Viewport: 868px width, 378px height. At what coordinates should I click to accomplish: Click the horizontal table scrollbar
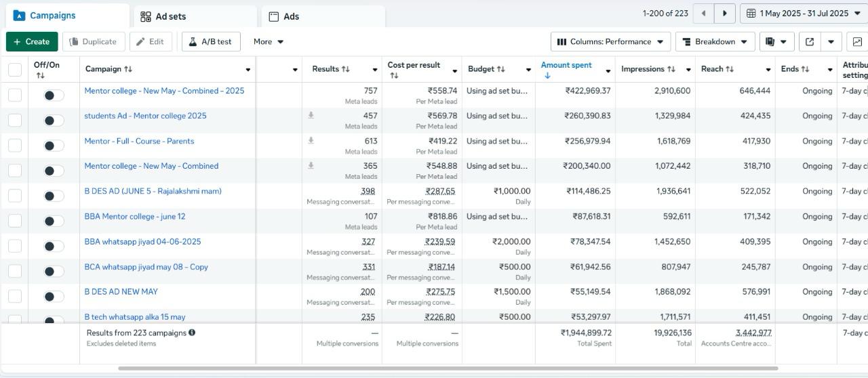(448, 369)
